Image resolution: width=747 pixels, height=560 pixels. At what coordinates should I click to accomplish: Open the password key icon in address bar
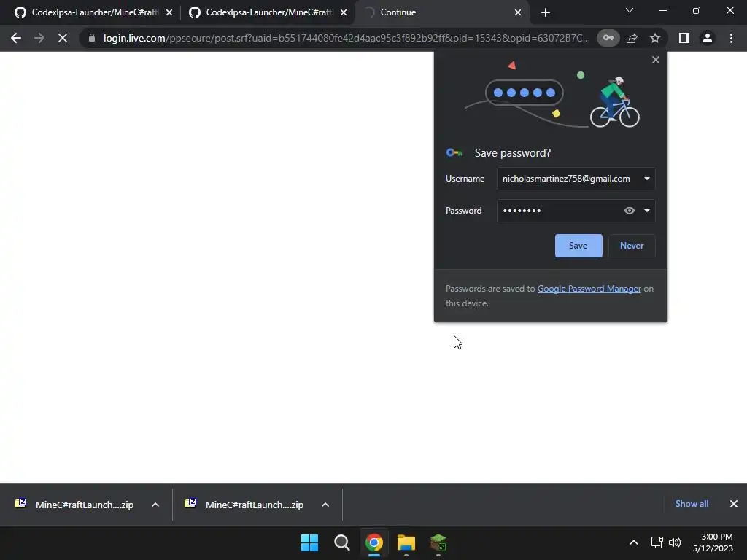point(608,38)
